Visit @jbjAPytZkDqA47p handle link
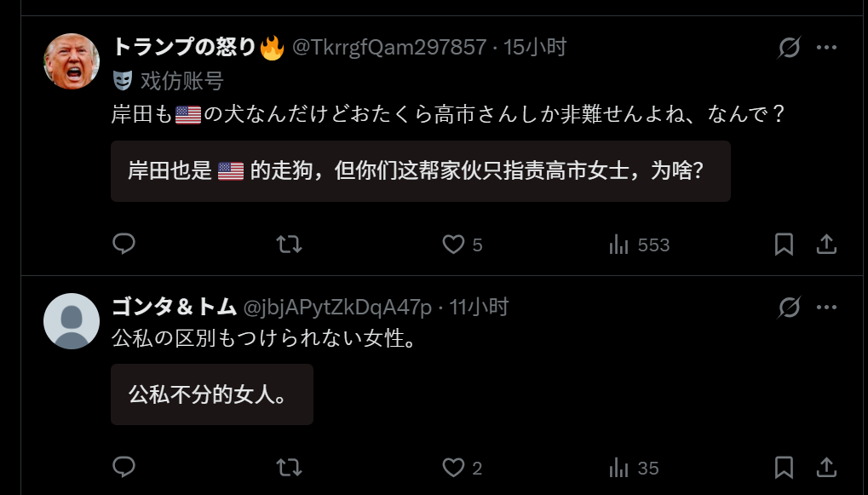The height and width of the screenshot is (495, 868). (x=337, y=308)
